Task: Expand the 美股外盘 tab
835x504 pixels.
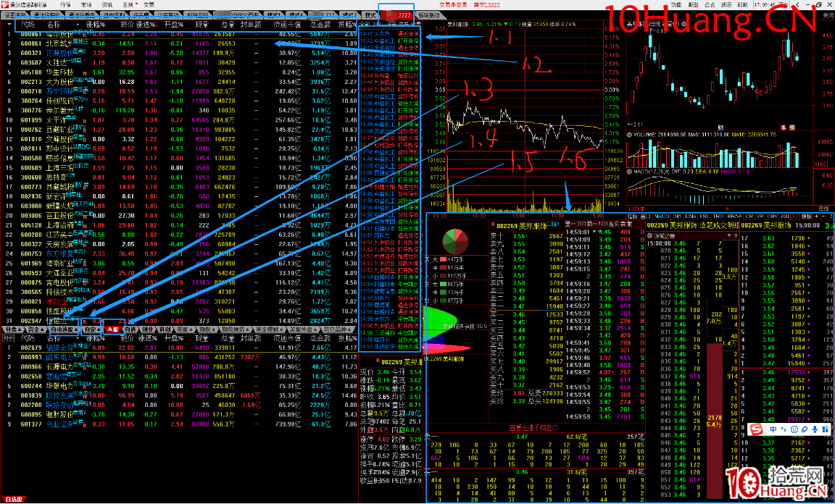Action: (x=302, y=329)
